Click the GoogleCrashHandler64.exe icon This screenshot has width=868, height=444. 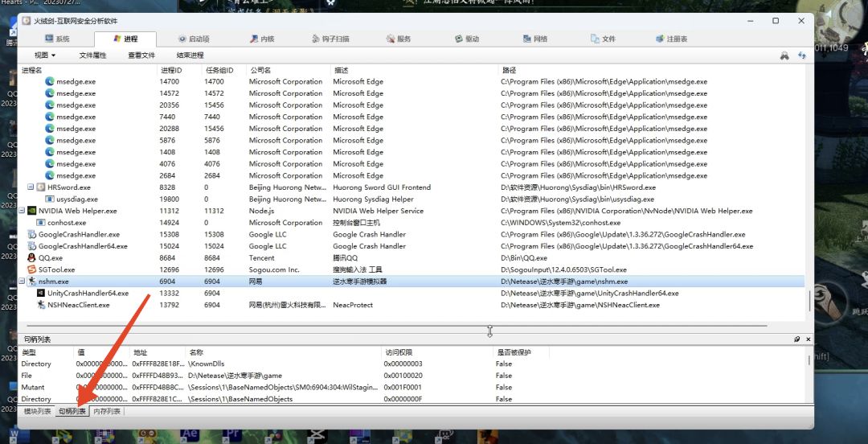click(x=32, y=246)
